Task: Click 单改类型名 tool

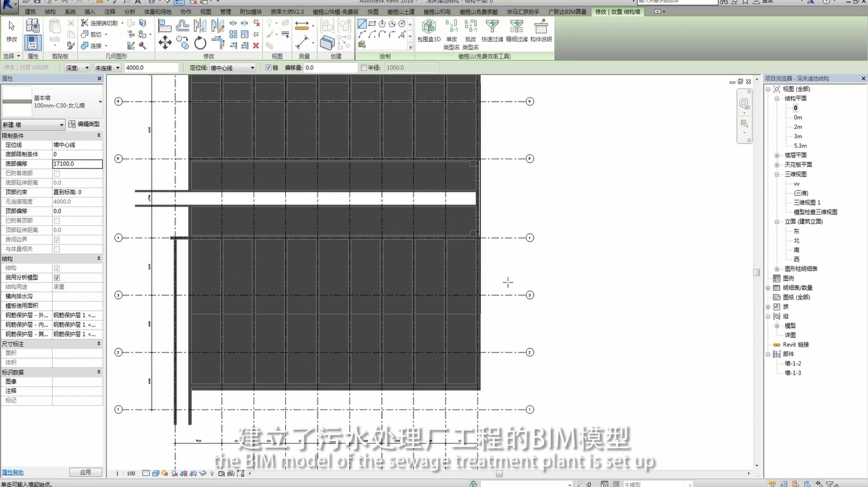Action: pyautogui.click(x=452, y=34)
